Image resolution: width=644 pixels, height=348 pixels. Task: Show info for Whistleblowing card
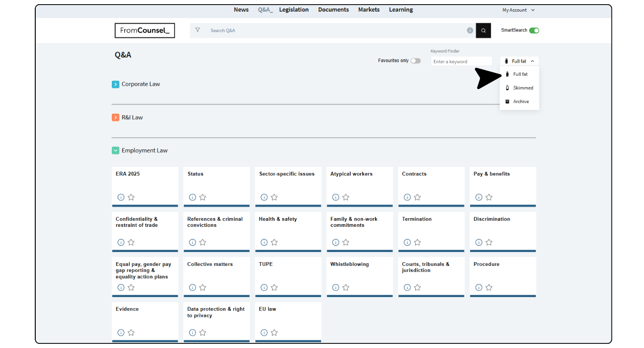336,287
